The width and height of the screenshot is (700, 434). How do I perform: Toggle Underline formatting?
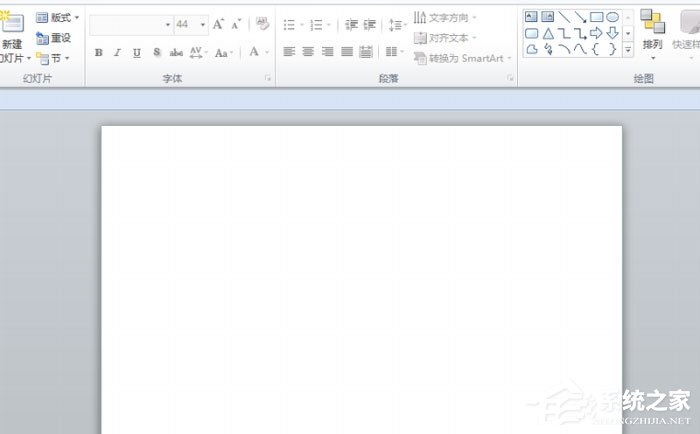pos(137,52)
